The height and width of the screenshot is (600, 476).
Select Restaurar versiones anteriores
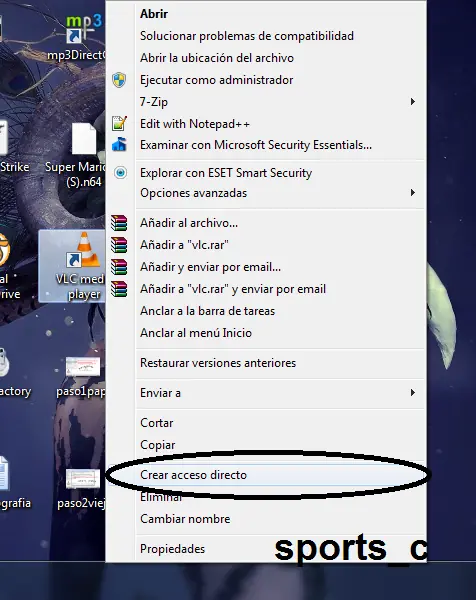218,363
